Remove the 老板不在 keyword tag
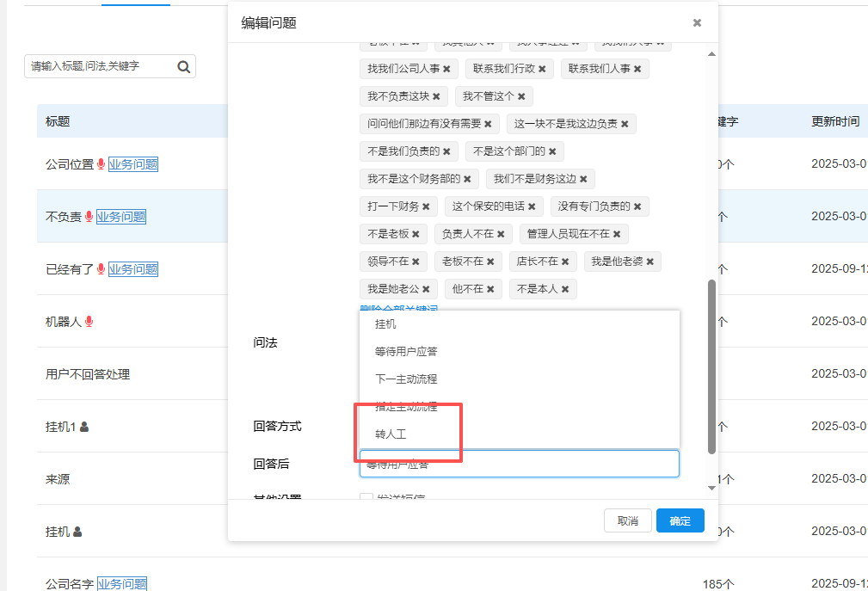 [490, 262]
